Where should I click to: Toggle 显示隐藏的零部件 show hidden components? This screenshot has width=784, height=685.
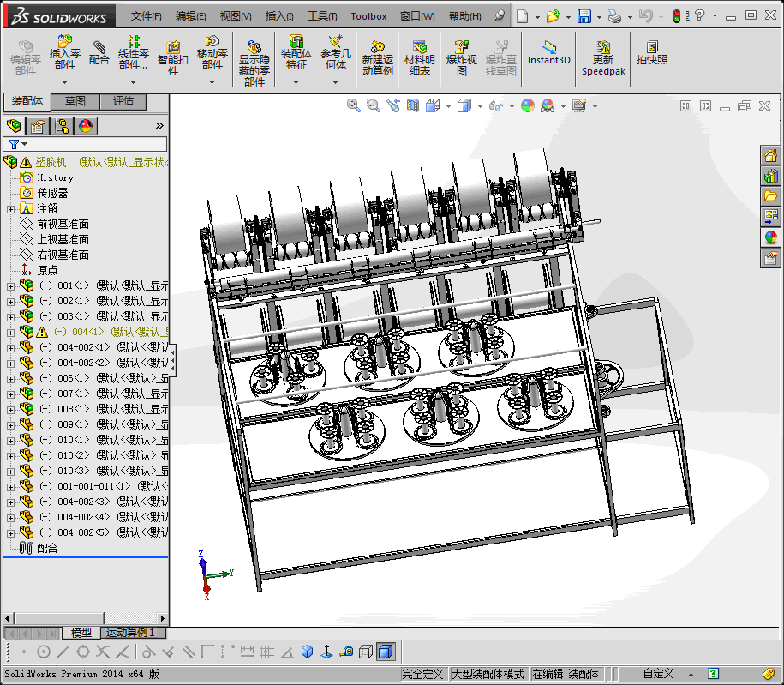[x=254, y=62]
